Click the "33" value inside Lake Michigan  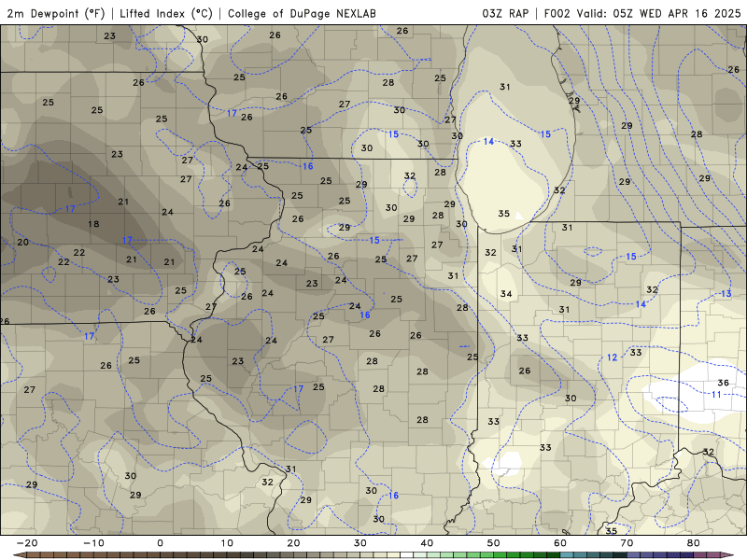pos(515,144)
